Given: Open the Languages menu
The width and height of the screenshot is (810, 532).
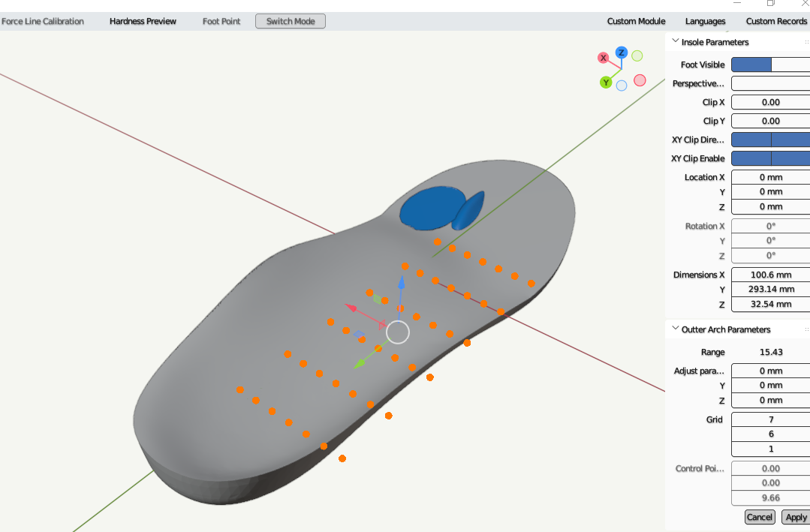Looking at the screenshot, I should (705, 21).
